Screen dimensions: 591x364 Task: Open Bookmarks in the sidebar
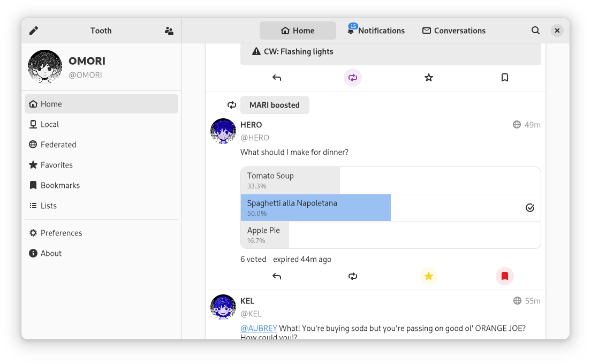[101, 185]
